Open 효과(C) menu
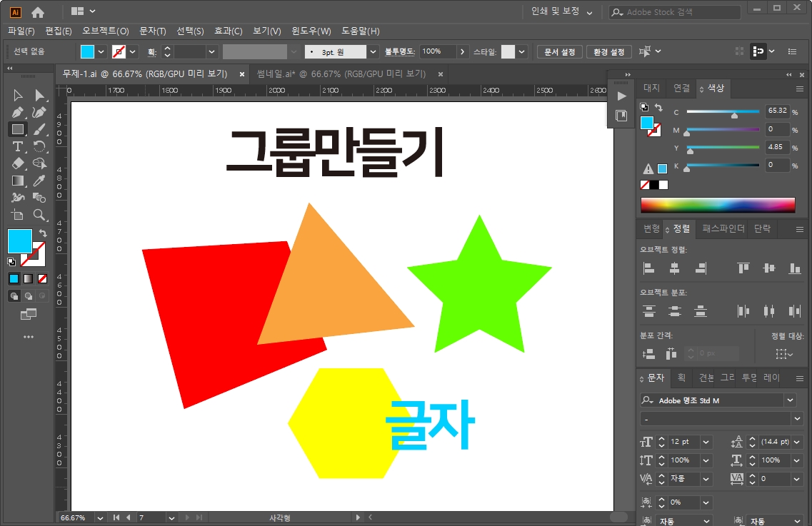 [229, 31]
